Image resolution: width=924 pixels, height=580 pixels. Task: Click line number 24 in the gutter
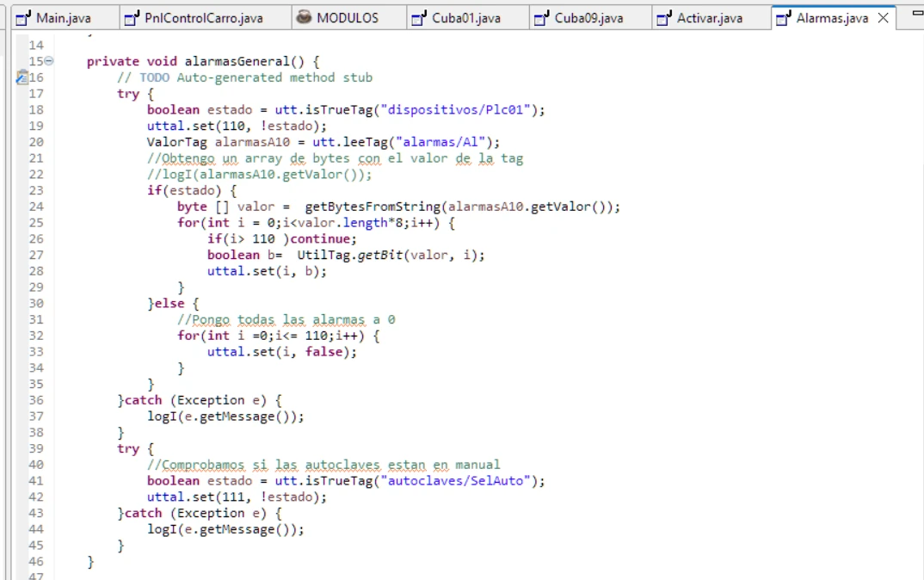tap(36, 207)
